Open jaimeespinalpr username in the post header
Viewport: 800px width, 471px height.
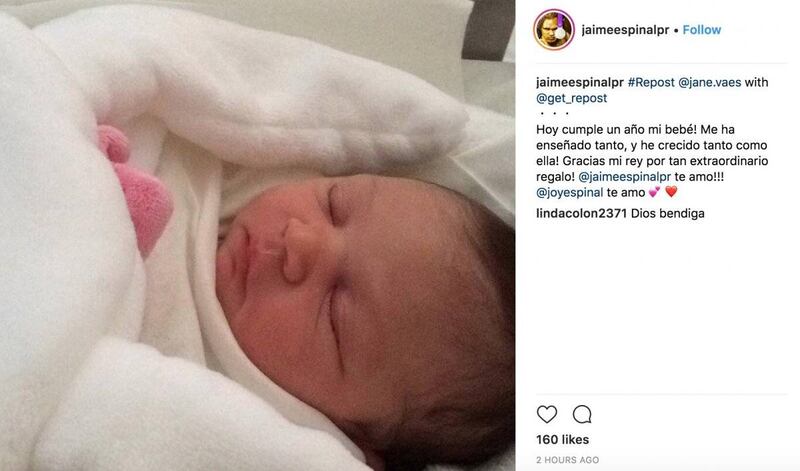pos(625,30)
